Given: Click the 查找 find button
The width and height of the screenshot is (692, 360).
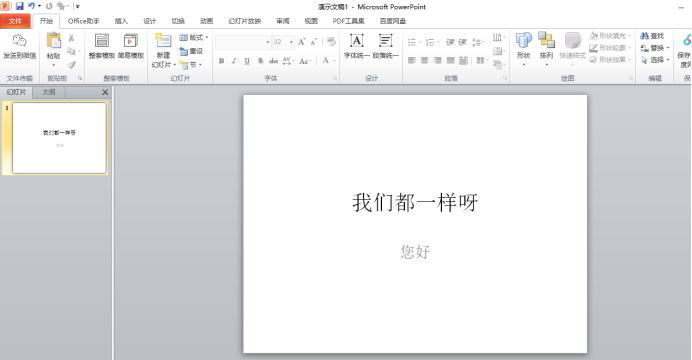Looking at the screenshot, I should (x=652, y=36).
